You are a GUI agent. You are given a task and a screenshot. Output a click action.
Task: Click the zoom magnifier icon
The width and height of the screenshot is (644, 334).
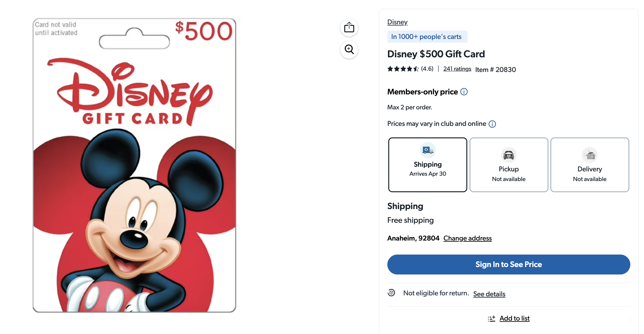pos(349,49)
